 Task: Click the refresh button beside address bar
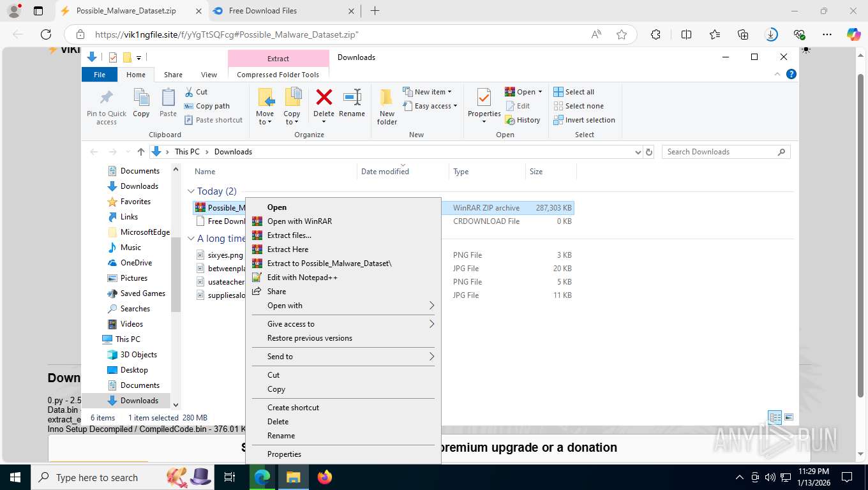[x=649, y=152]
